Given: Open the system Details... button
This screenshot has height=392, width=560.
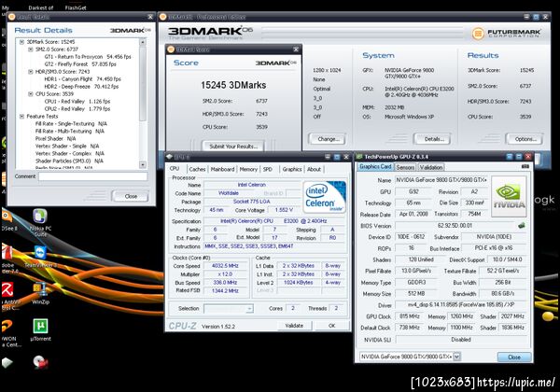Looking at the screenshot, I should pos(432,139).
